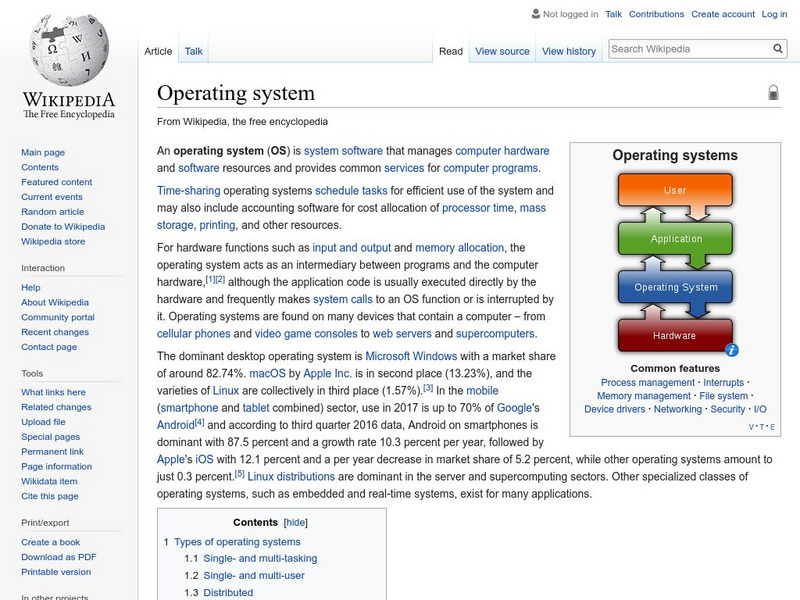This screenshot has height=600, width=800.
Task: Follow the system software link
Action: (343, 151)
